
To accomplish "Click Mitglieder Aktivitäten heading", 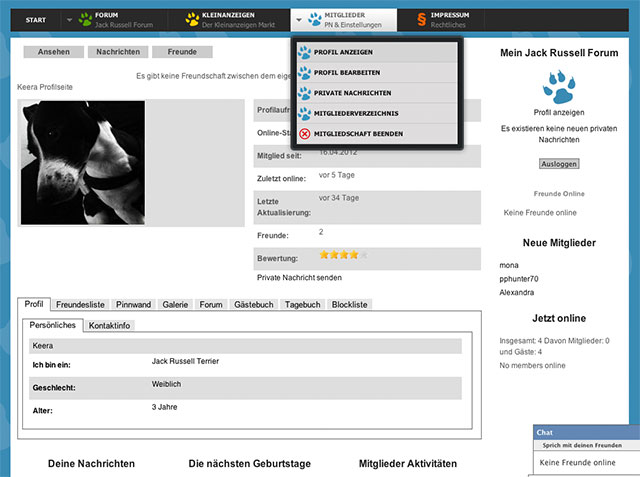I will click(408, 464).
